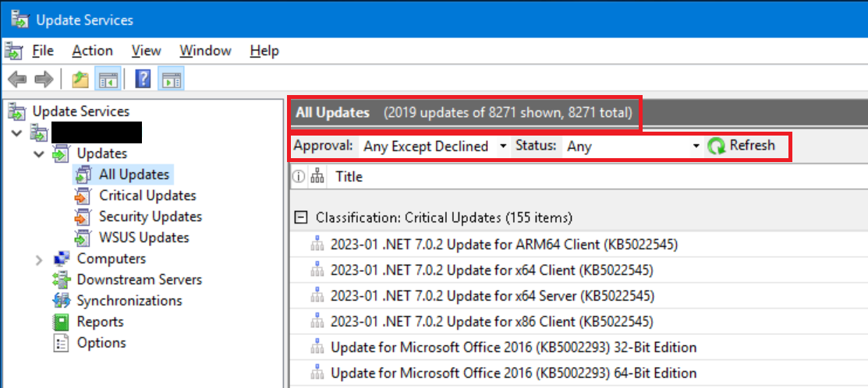Click the Up One Level folder icon

pos(81,79)
